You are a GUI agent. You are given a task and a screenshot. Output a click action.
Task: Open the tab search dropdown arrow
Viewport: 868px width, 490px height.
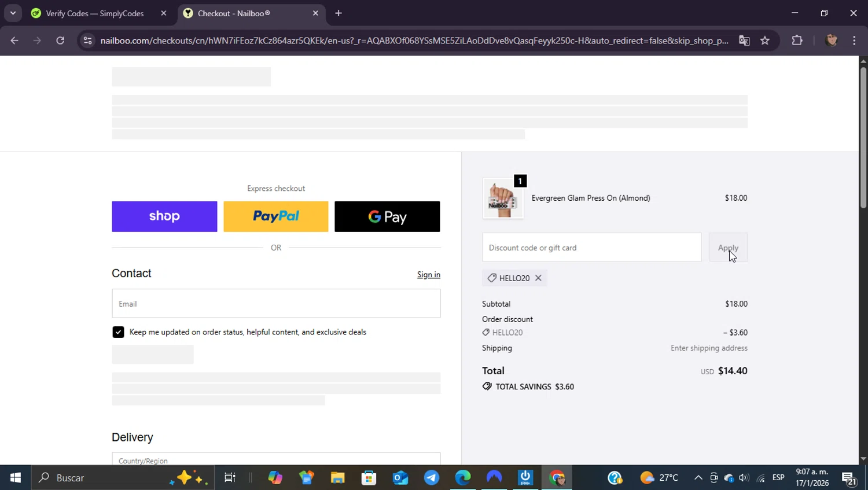[13, 13]
